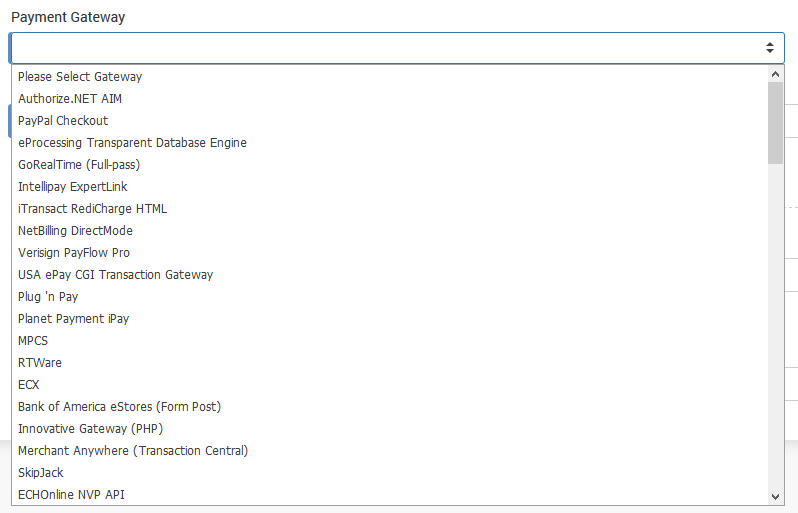Viewport: 798px width, 513px height.
Task: Choose GoRealTime (Full-pass) gateway
Action: (x=80, y=165)
